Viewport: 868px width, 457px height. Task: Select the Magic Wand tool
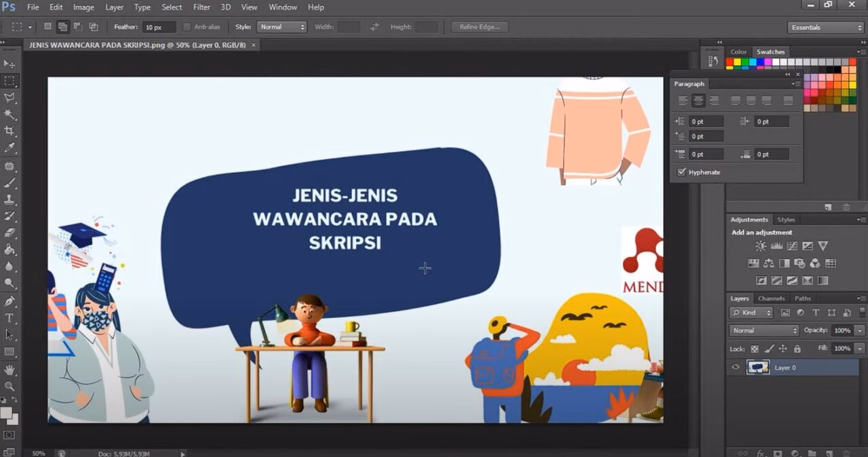tap(9, 115)
